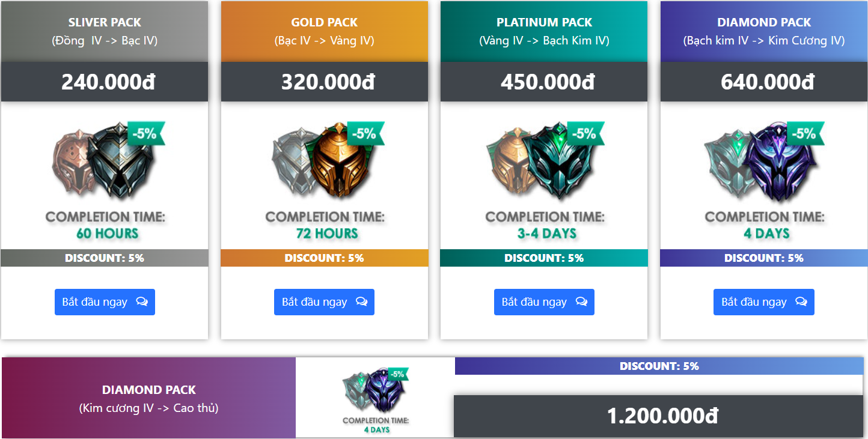Click the -5% ribbon on Platinum Pack

coord(584,133)
